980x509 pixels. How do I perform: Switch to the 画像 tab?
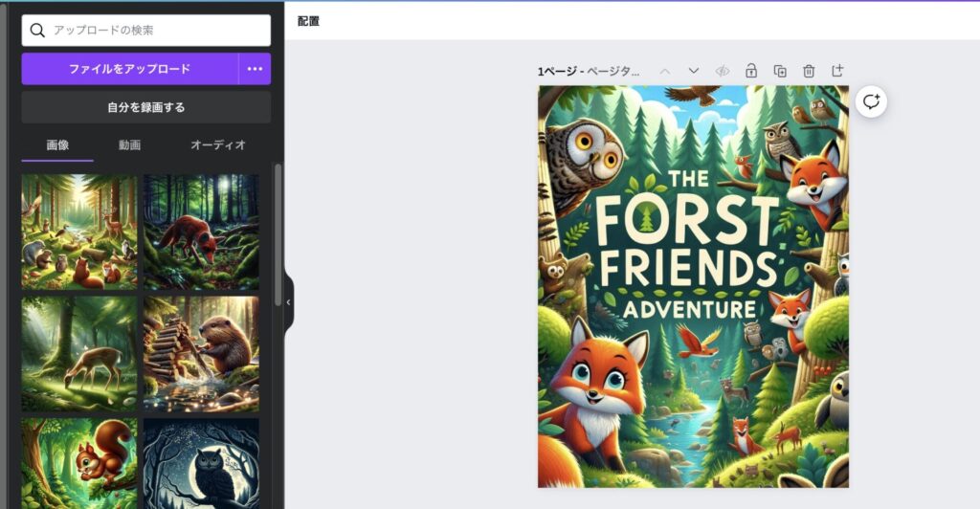tap(57, 144)
